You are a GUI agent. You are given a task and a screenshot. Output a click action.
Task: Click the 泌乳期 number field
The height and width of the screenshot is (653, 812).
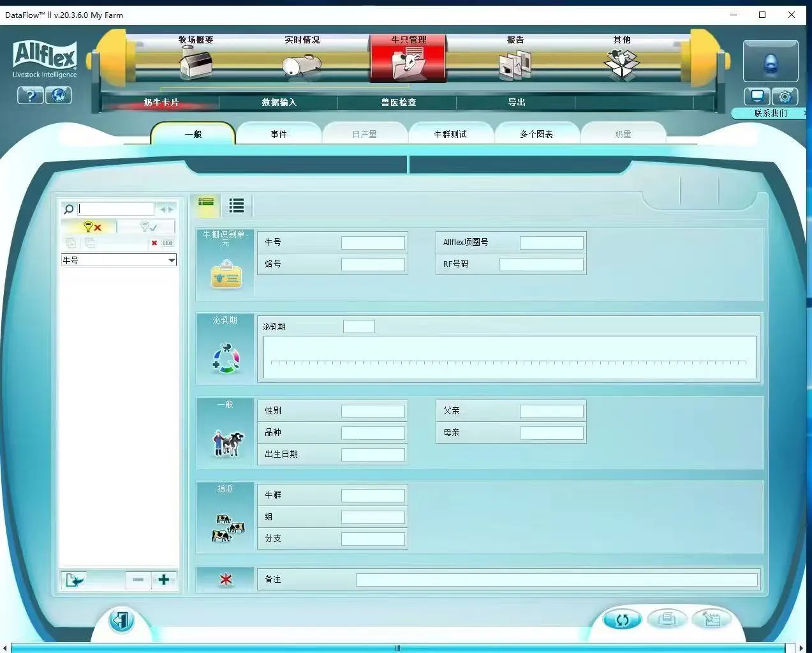point(359,327)
